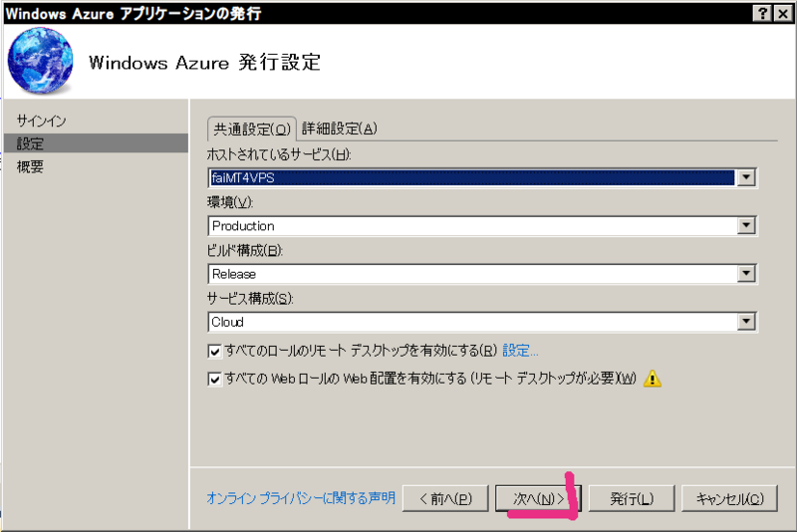Viewport: 797px width, 532px height.
Task: Expand the ビルド構成 Release dropdown arrow
Action: [745, 273]
